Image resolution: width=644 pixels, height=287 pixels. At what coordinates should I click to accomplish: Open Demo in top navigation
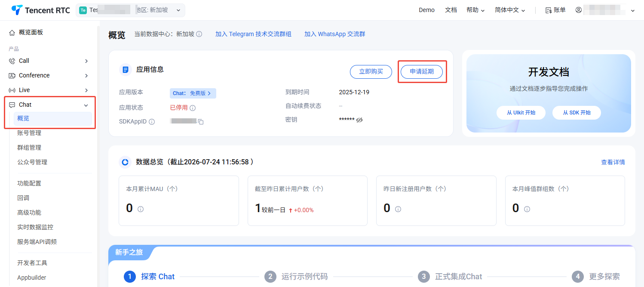(x=426, y=10)
